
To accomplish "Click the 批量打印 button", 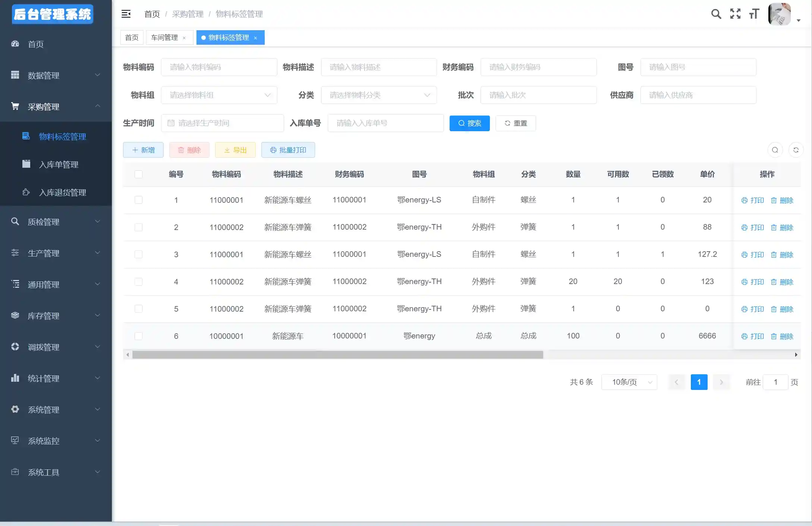I will click(x=288, y=150).
